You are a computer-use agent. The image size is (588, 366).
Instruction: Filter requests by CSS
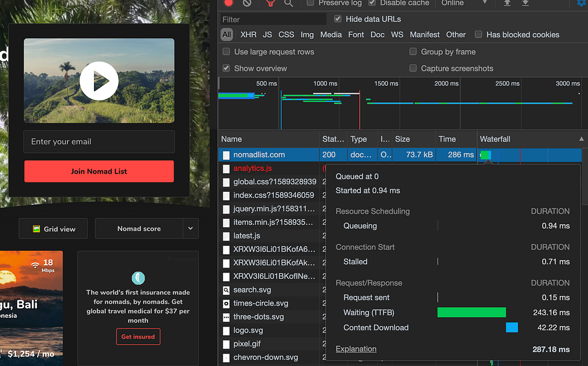coord(286,35)
